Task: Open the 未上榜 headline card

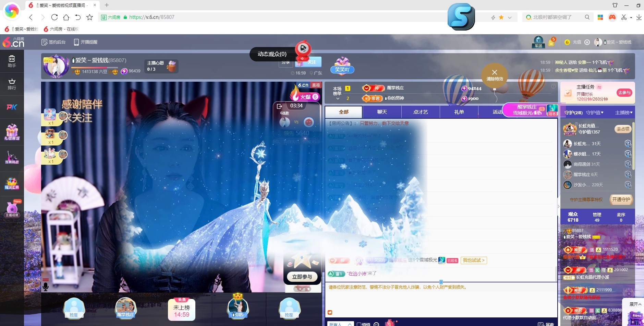Action: (x=181, y=309)
